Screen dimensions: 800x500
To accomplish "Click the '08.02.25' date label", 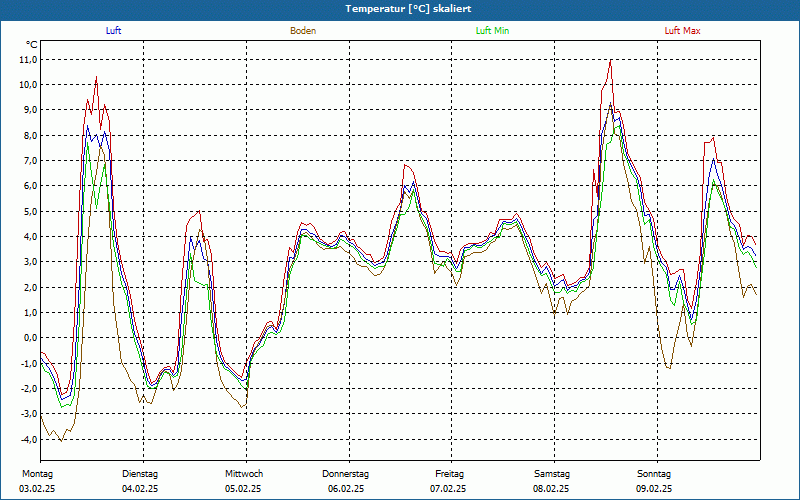I will click(551, 489).
